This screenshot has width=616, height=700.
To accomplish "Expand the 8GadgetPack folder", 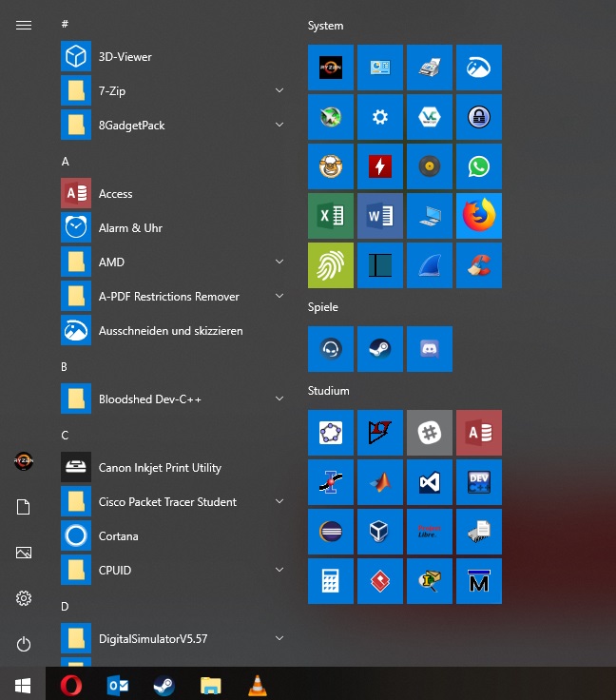I will point(279,125).
